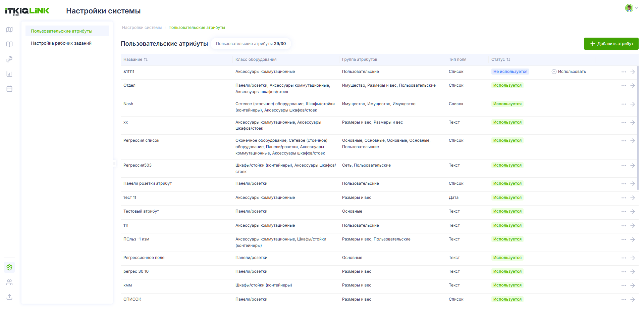Open three-dots menu for Отдел row
This screenshot has height=309, width=644.
click(x=624, y=86)
